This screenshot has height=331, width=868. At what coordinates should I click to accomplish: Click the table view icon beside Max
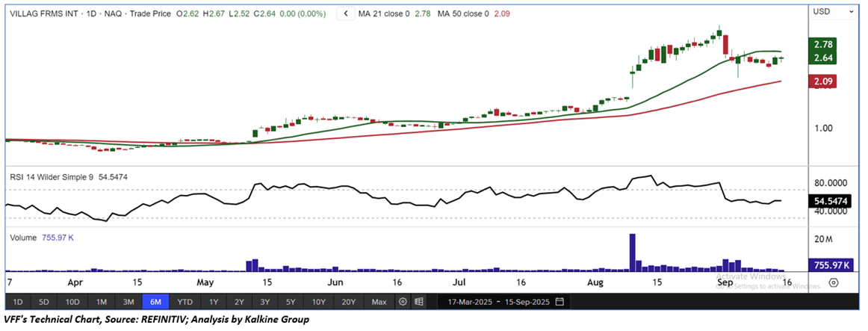[x=419, y=302]
